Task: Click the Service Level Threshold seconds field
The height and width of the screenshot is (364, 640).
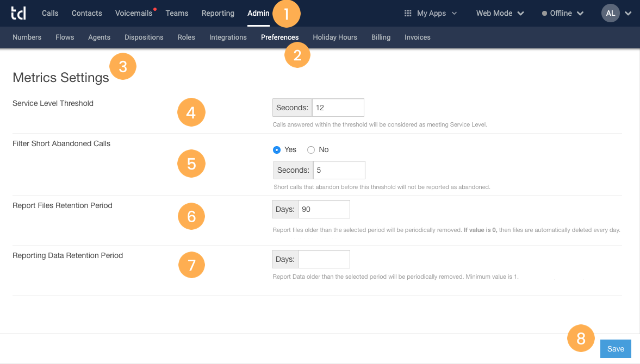Action: tap(337, 107)
